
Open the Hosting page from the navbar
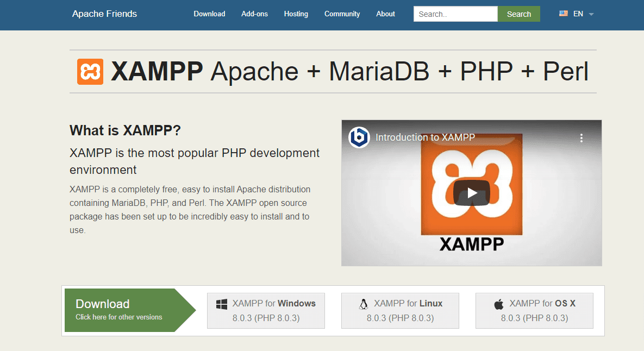coord(296,14)
